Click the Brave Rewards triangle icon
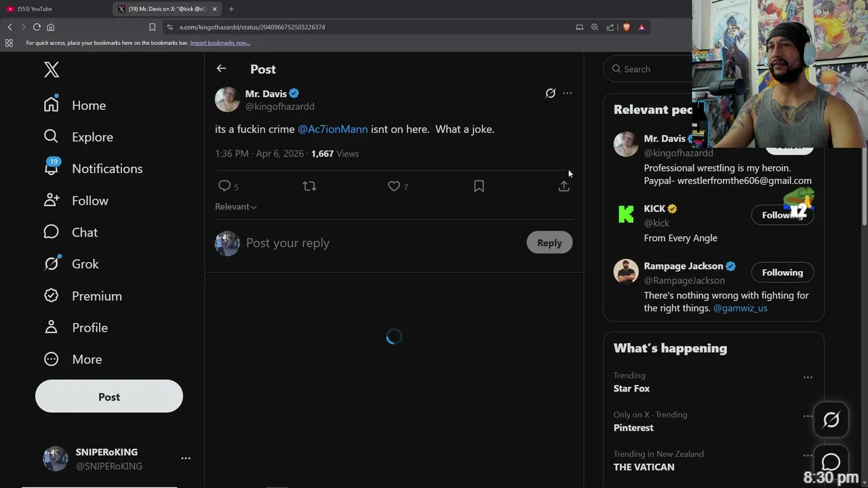 (x=642, y=27)
